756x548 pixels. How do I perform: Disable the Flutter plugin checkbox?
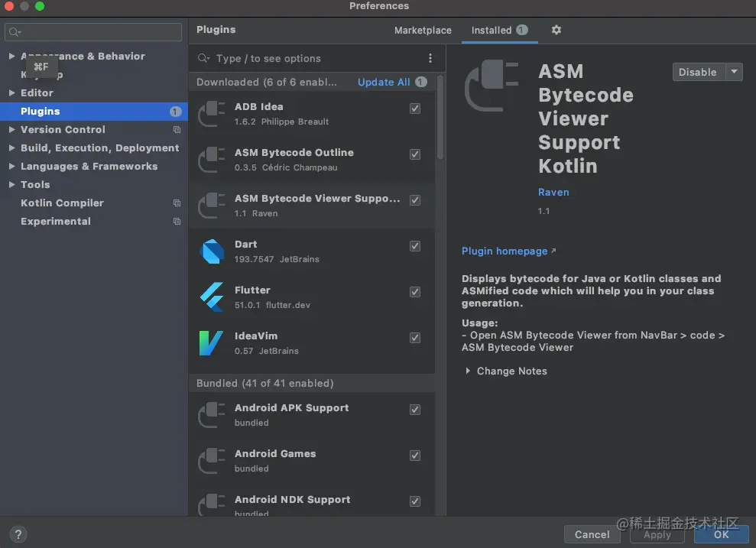click(414, 292)
